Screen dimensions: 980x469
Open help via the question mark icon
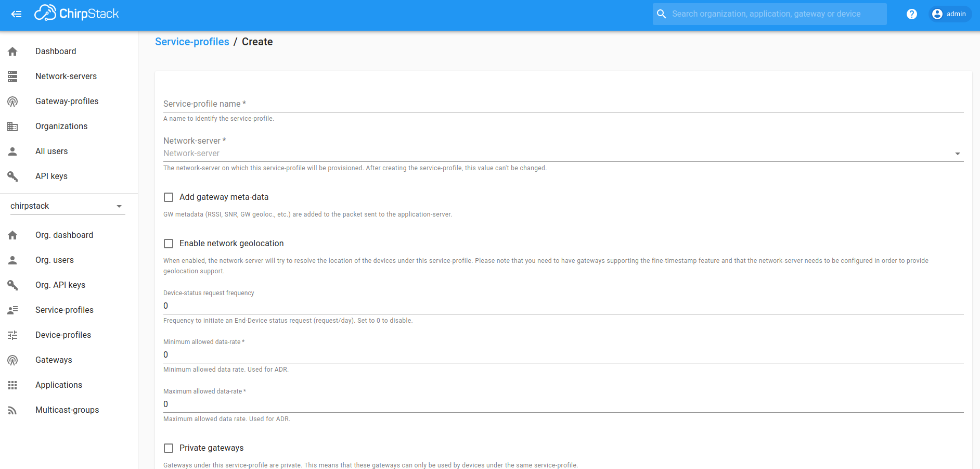pos(911,14)
